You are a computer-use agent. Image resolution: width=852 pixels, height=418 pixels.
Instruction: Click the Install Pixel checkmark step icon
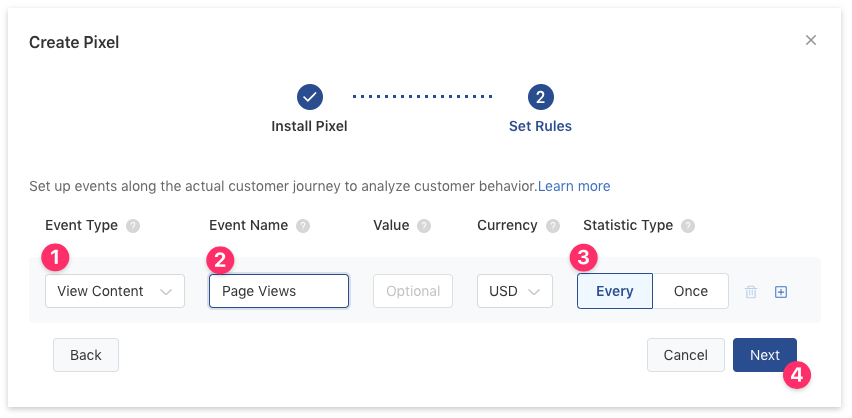[310, 97]
